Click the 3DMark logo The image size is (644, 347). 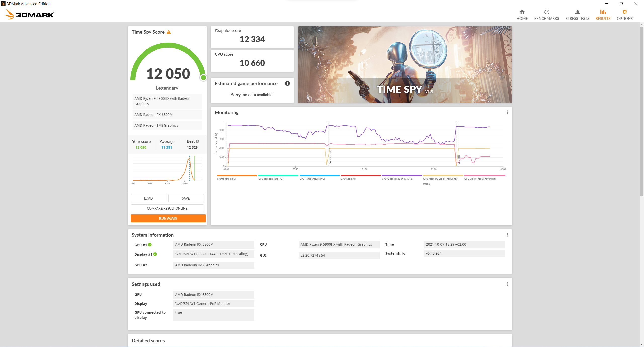tap(29, 14)
